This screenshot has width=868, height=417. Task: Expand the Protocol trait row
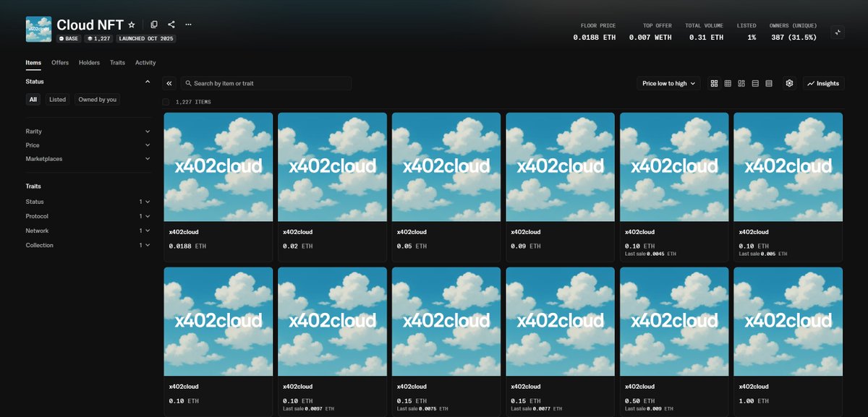pyautogui.click(x=88, y=216)
